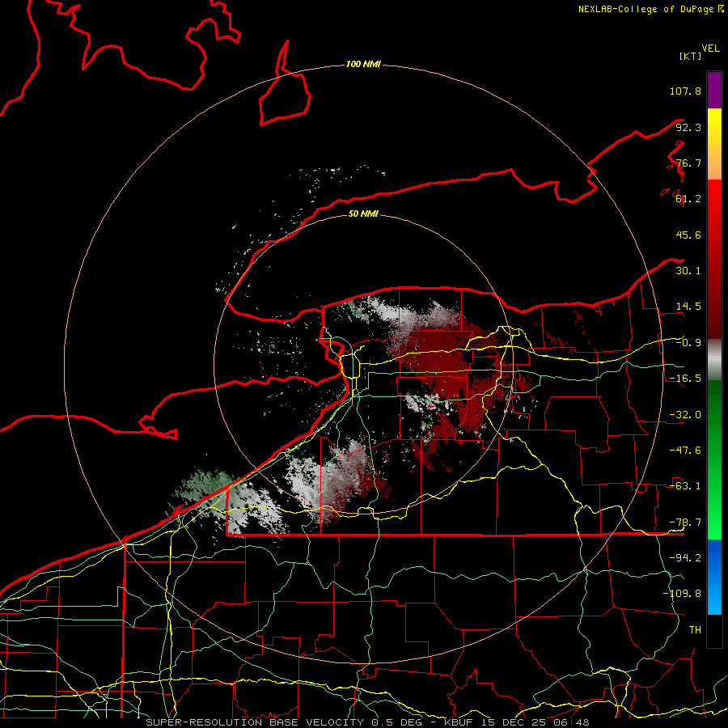Click the -94.2 velocity scale value
The height and width of the screenshot is (728, 728).
point(685,558)
